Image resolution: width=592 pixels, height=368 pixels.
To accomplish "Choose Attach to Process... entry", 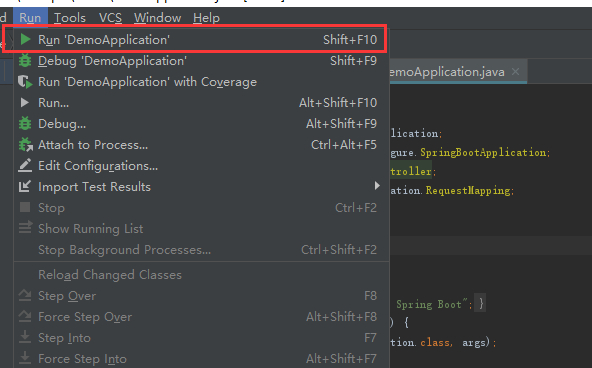I will [x=202, y=145].
